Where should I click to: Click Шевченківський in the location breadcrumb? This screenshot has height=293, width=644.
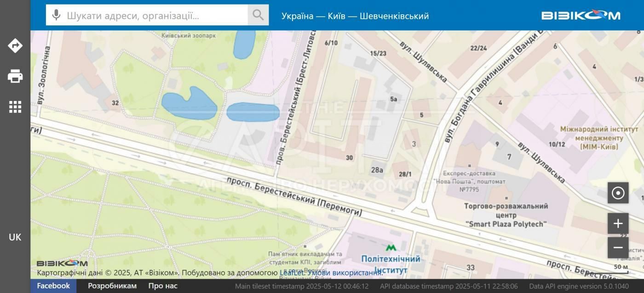(x=394, y=16)
